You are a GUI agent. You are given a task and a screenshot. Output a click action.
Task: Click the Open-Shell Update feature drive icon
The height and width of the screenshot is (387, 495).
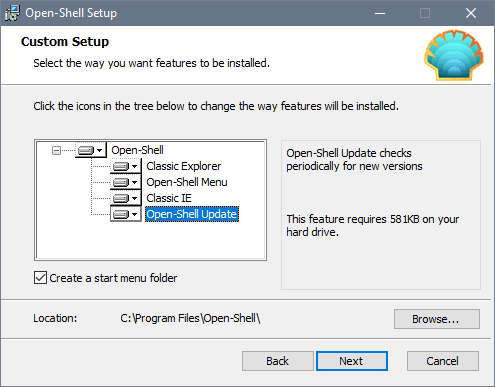coord(121,214)
